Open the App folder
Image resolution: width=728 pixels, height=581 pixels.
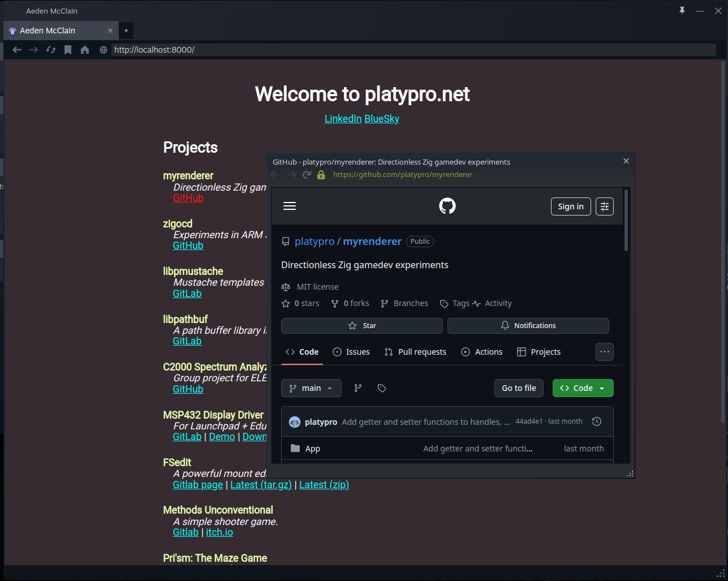tap(313, 449)
